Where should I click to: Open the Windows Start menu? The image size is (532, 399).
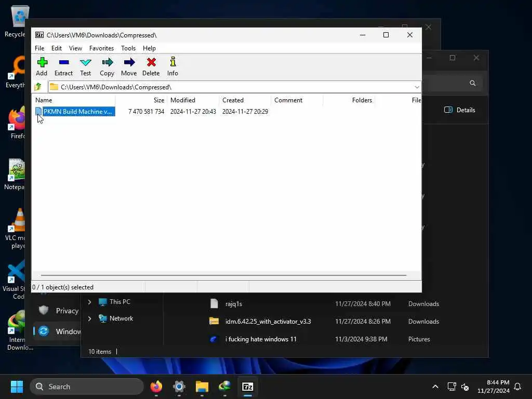tap(17, 387)
